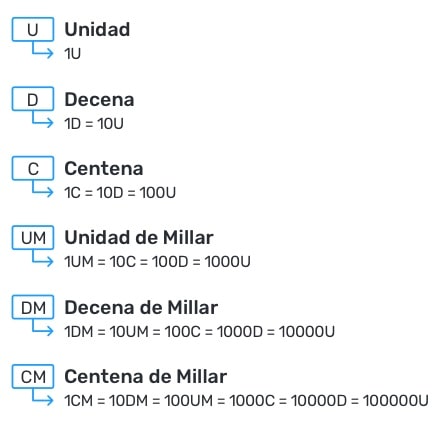
Task: Select the Centena heading
Action: [104, 168]
